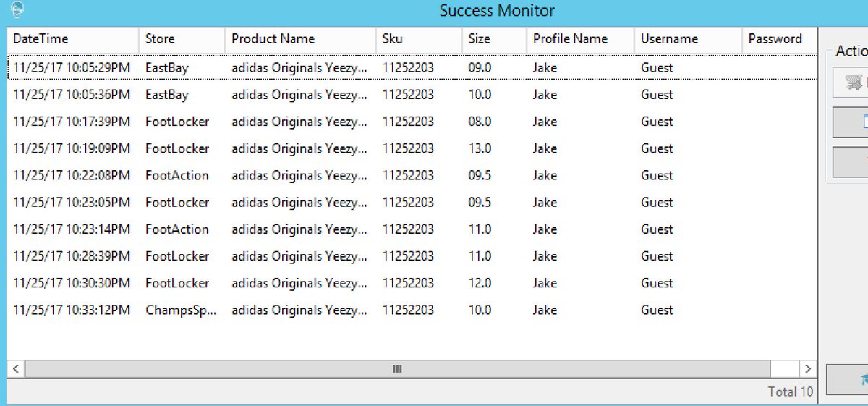The height and width of the screenshot is (406, 868).
Task: Click the Password column header
Action: (780, 39)
